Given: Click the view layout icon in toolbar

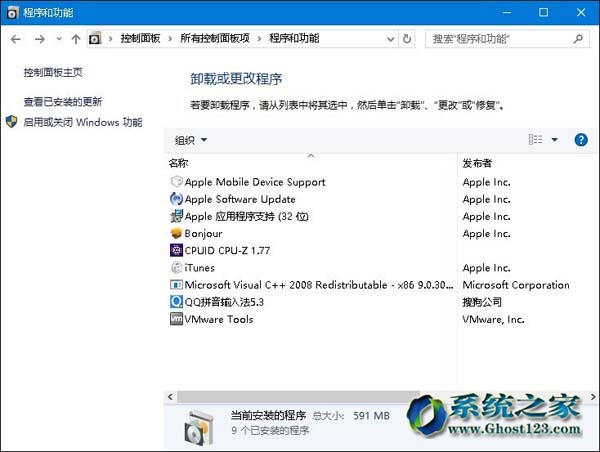Looking at the screenshot, I should click(535, 139).
